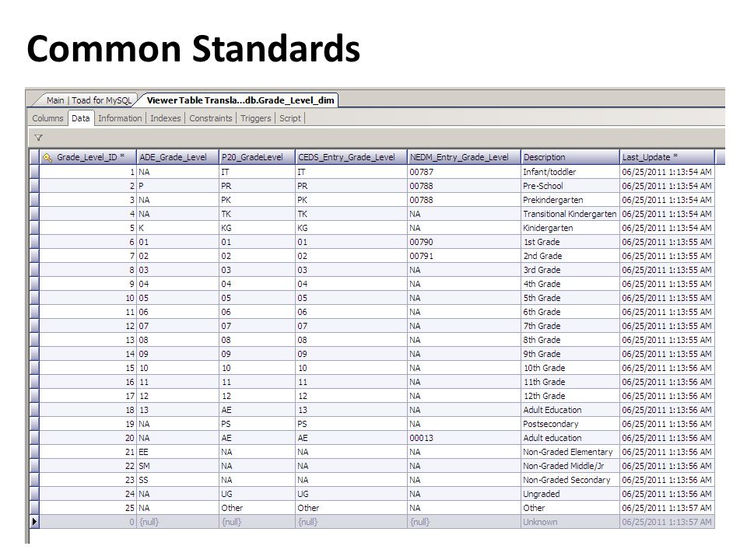Viewport: 747px width, 560px height.
Task: Open the Triggers tab
Action: click(255, 118)
